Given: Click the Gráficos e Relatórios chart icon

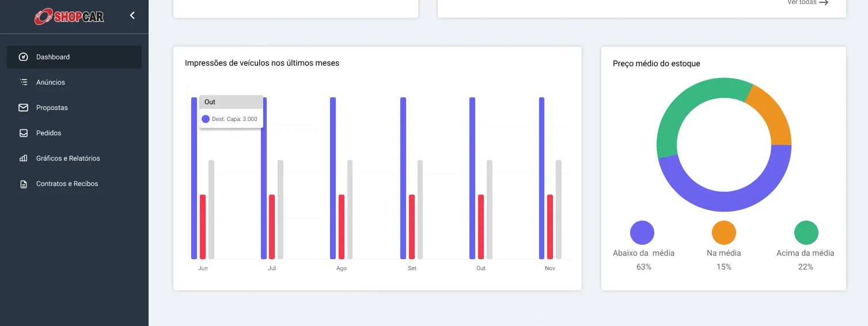Looking at the screenshot, I should tap(24, 158).
